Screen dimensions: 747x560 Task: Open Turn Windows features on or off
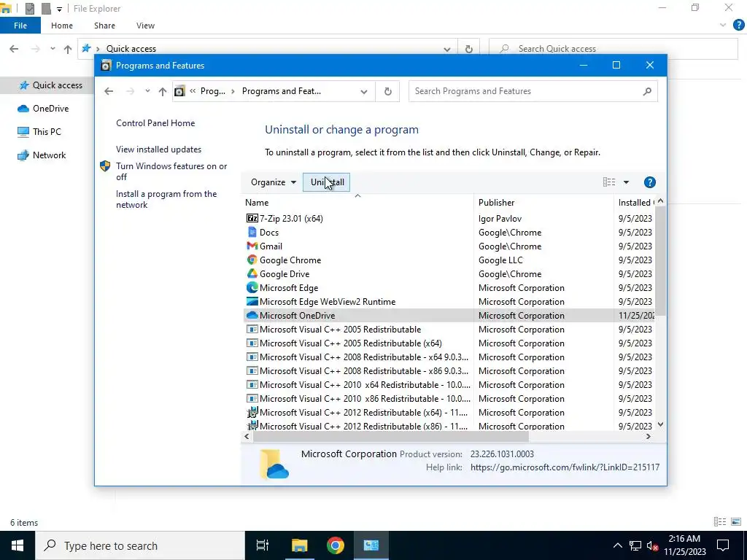tap(171, 171)
